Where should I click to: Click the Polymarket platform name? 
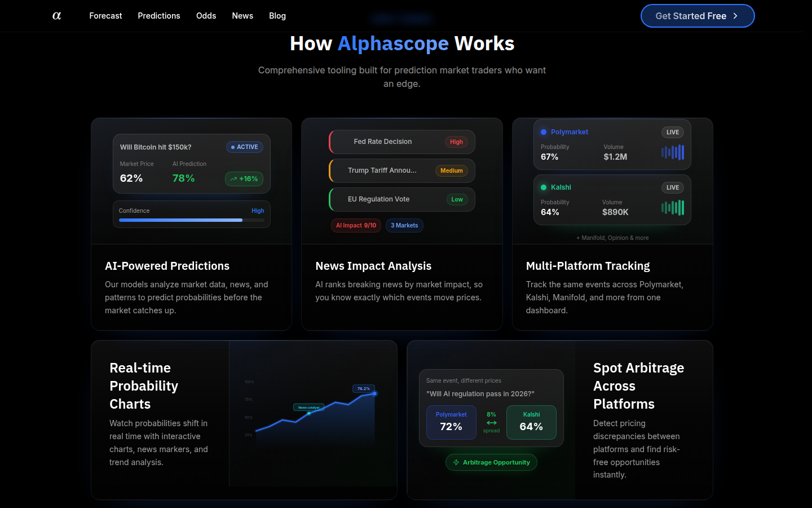coord(570,132)
